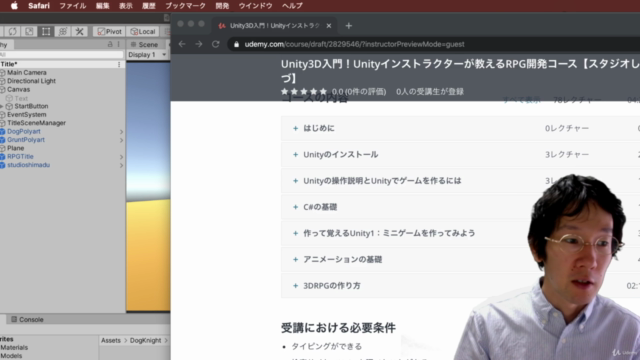The height and width of the screenshot is (360, 640).
Task: Open a new browser tab
Action: (x=349, y=26)
